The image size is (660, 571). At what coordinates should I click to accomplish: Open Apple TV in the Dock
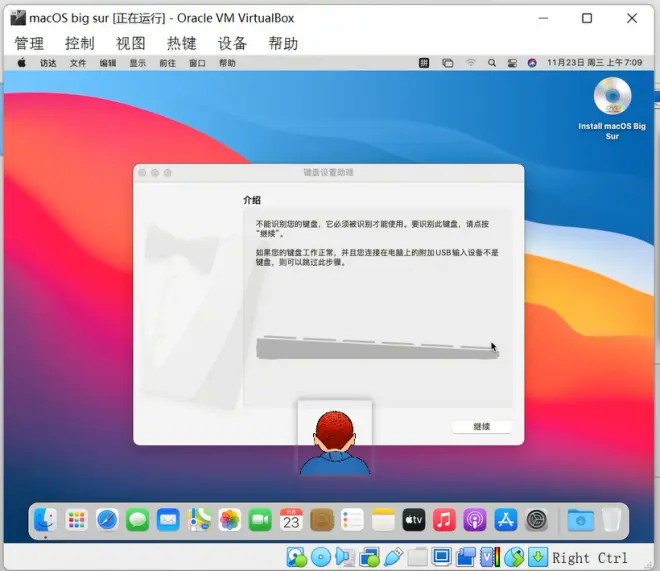(414, 520)
